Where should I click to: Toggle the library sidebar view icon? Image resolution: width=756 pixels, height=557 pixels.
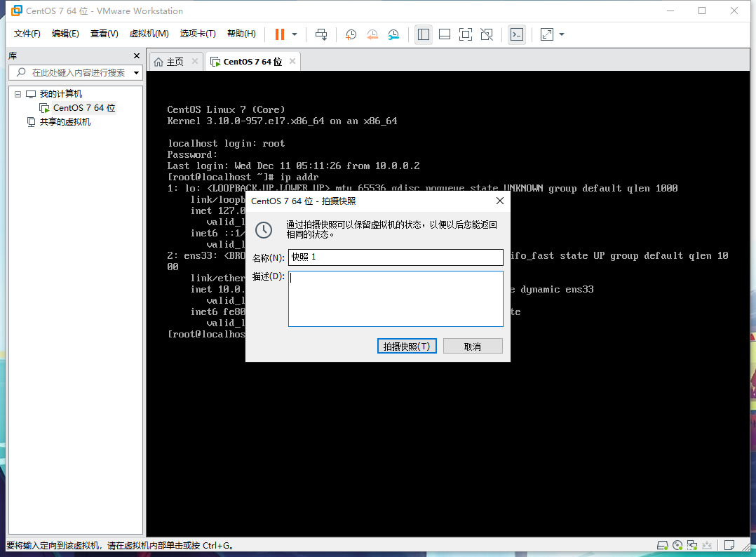pos(424,34)
